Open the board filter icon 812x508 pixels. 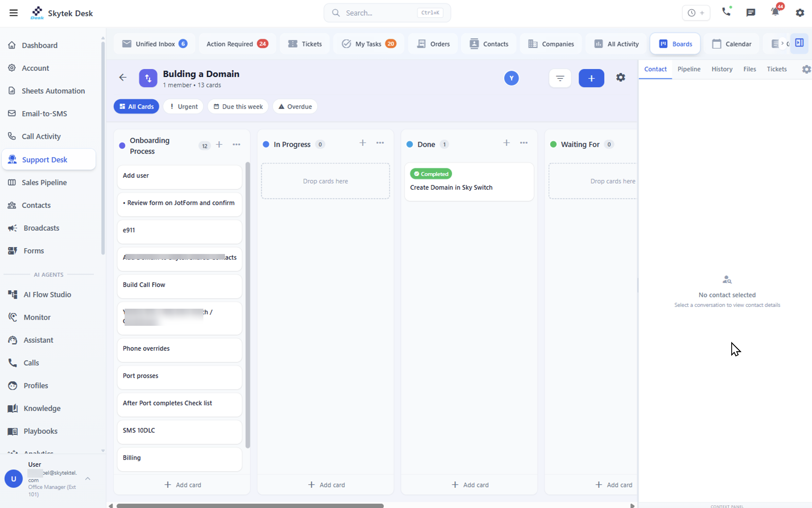559,78
